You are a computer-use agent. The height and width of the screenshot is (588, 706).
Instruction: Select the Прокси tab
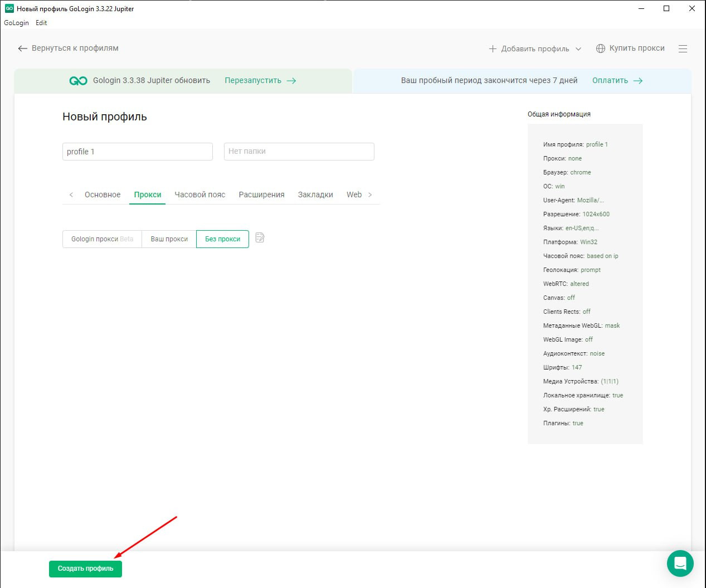tap(148, 195)
